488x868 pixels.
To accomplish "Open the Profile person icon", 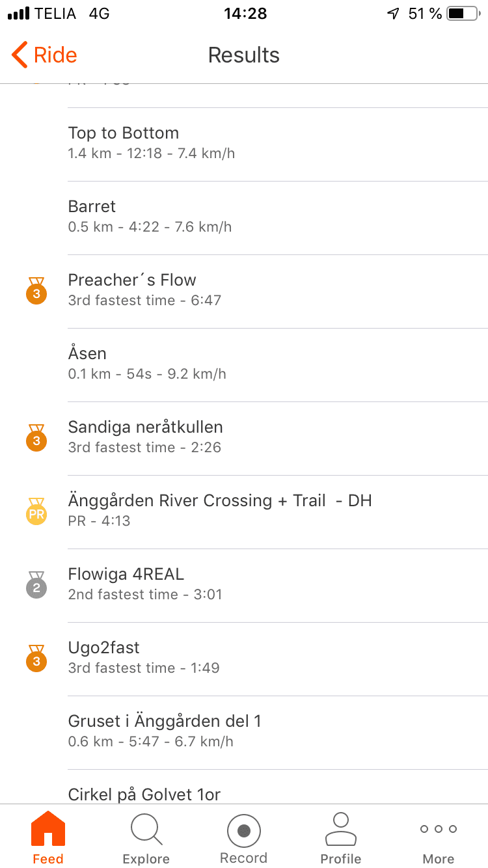I will [341, 829].
